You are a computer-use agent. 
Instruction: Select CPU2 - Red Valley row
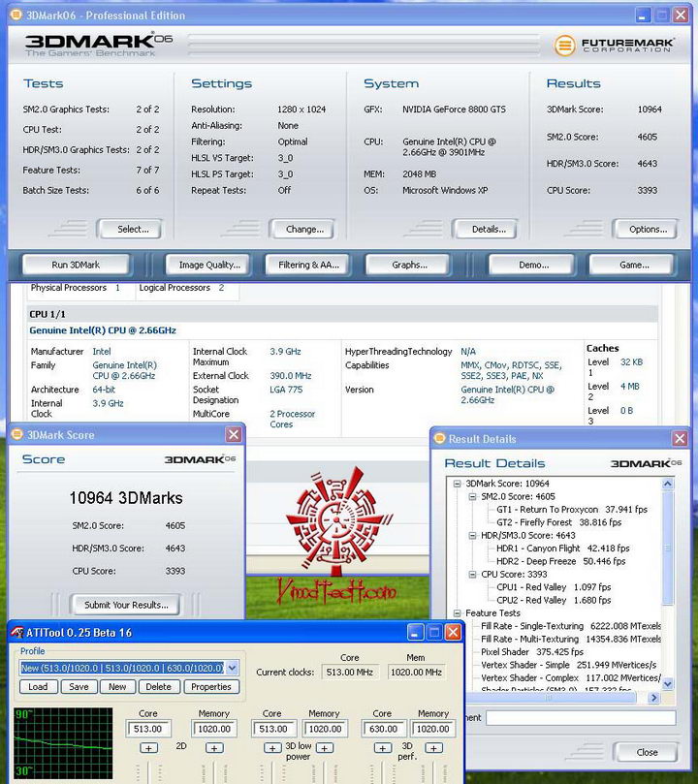click(x=554, y=601)
